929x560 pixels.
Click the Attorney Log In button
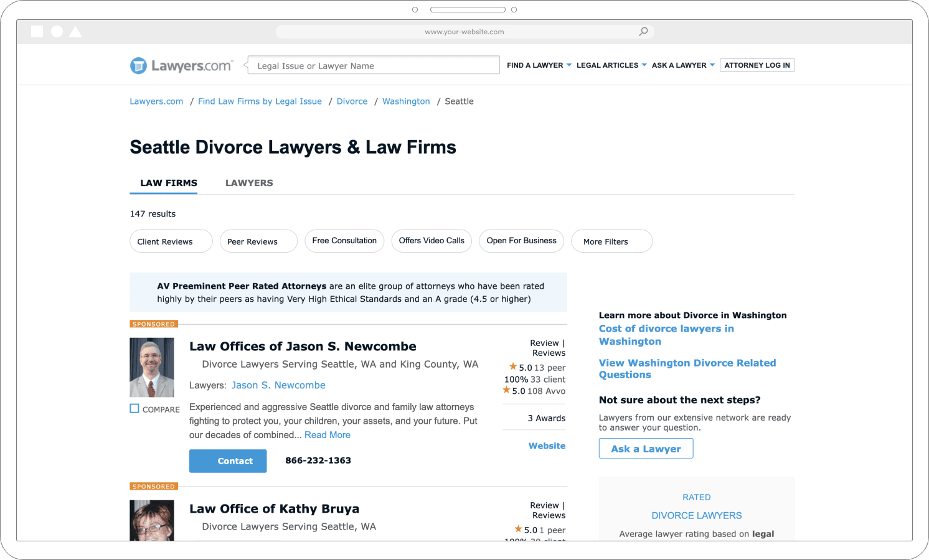(x=757, y=65)
